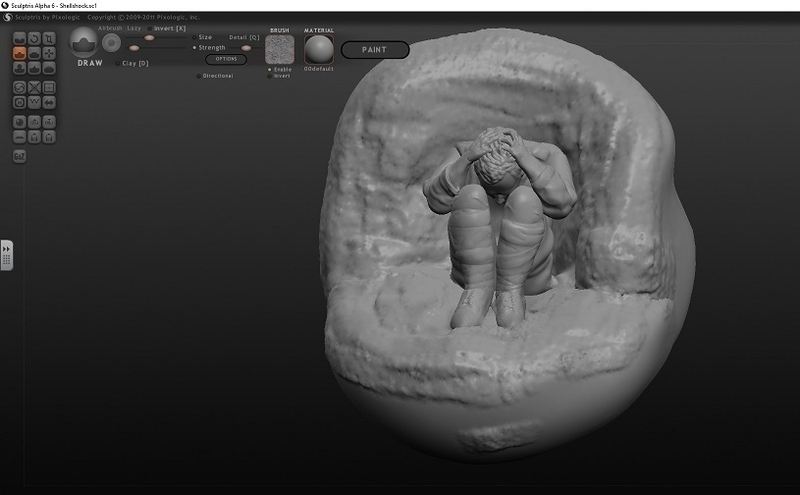Disable the brush texture Enable option
This screenshot has width=800, height=495.
pos(280,69)
